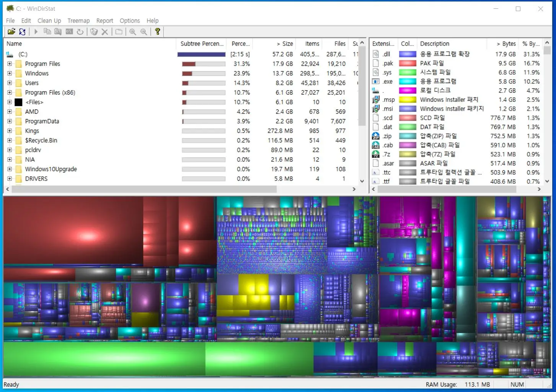The width and height of the screenshot is (556, 392).
Task: Click the .dll file type icon
Action: click(x=376, y=54)
